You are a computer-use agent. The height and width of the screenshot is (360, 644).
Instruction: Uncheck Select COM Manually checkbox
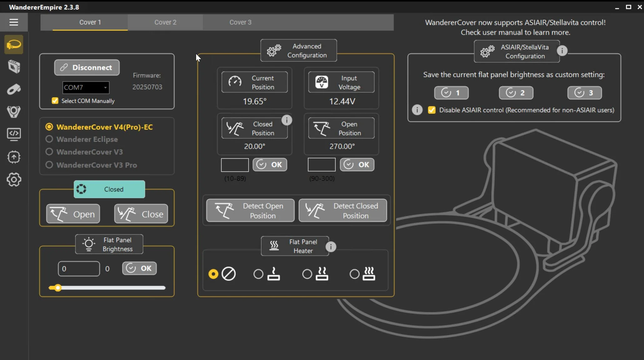55,101
